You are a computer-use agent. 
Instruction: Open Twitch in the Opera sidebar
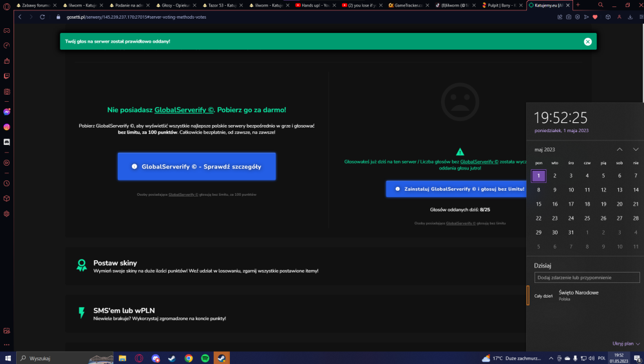point(6,76)
